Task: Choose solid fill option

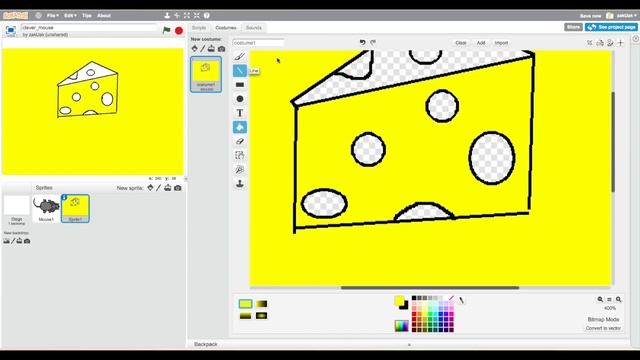Action: pyautogui.click(x=245, y=304)
